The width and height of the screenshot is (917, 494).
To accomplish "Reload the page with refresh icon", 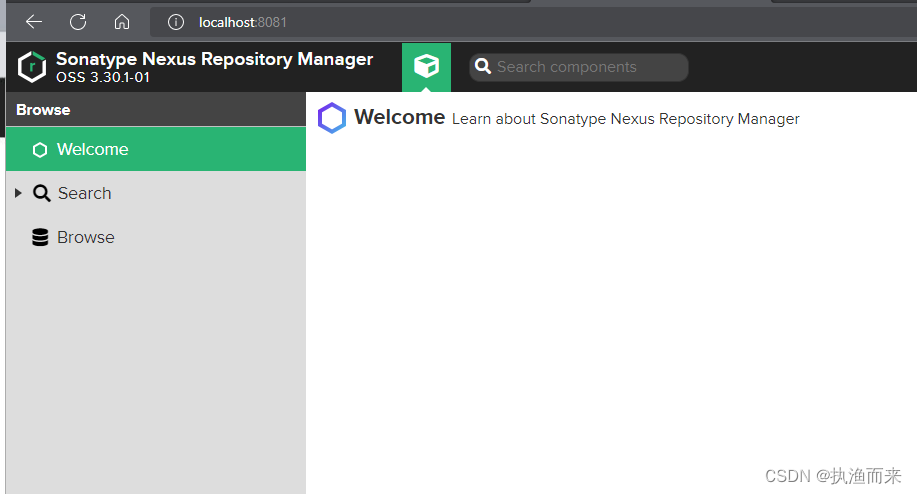I will pyautogui.click(x=78, y=22).
